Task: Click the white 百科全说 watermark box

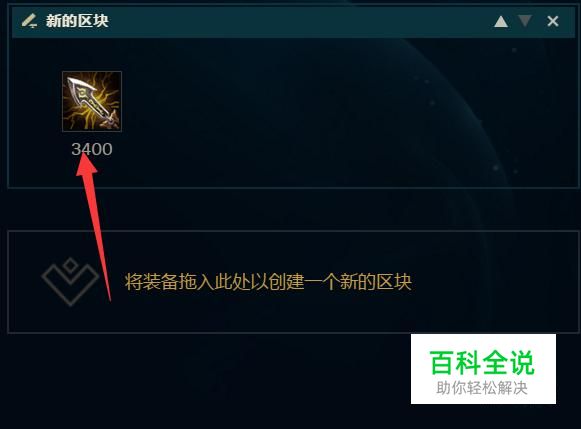Action: (x=483, y=369)
